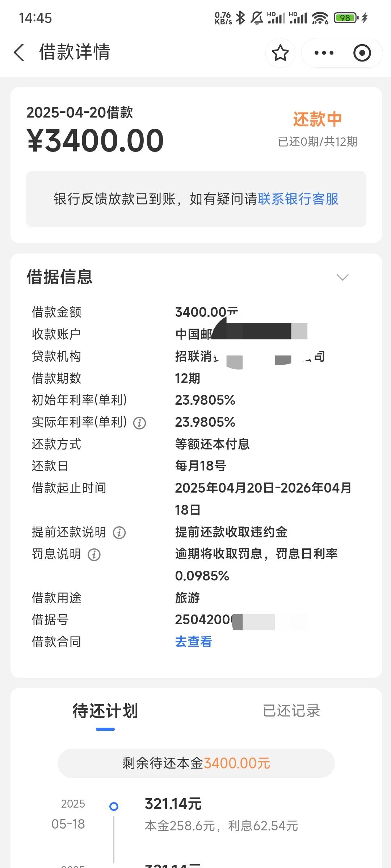The width and height of the screenshot is (391, 868).
Task: Tap the Bluetooth icon in status bar
Action: pos(240,17)
